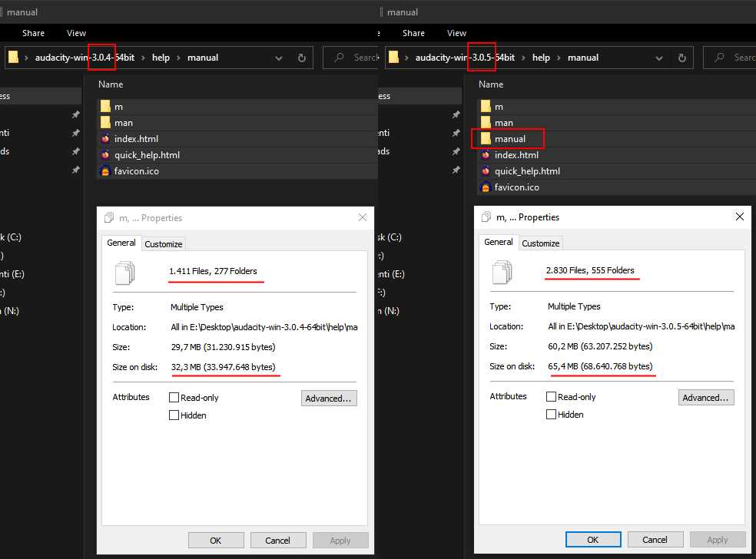Open the Share menu in the right Explorer window
The width and height of the screenshot is (756, 559).
click(x=413, y=33)
